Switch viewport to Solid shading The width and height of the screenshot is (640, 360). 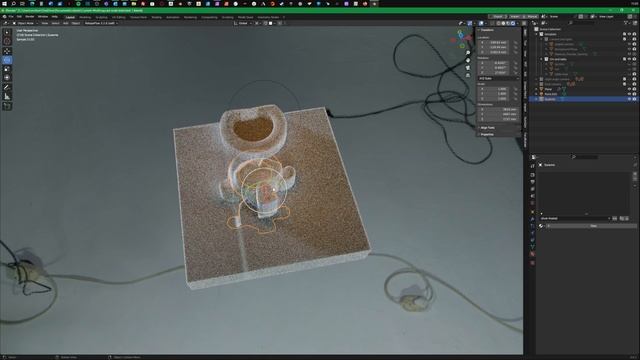504,23
